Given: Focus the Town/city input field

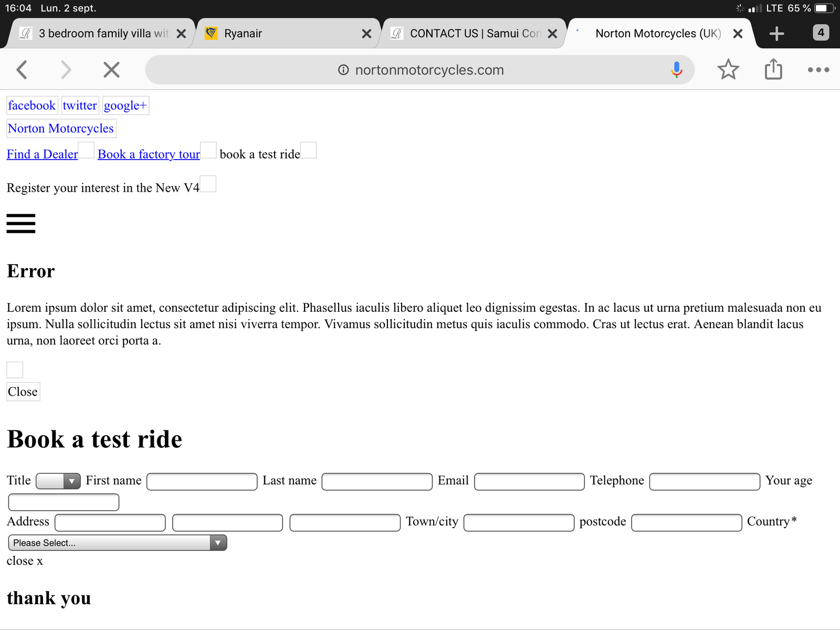Looking at the screenshot, I should [x=519, y=523].
